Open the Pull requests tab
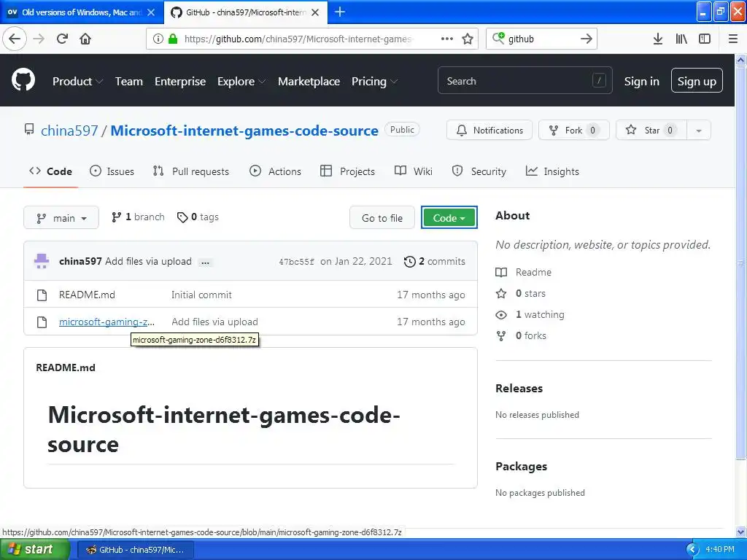This screenshot has width=747, height=560. click(191, 171)
